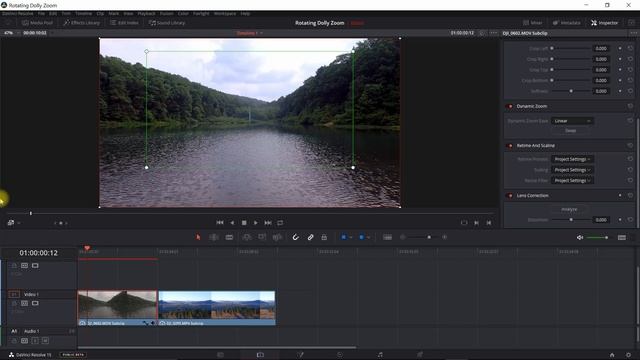The height and width of the screenshot is (360, 640).
Task: Reset the Crop Left parameter
Action: [x=630, y=48]
